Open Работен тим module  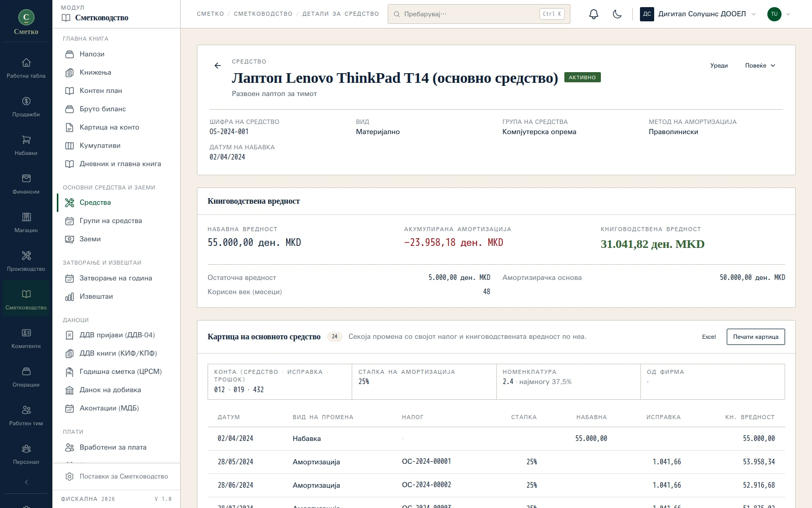pos(26,416)
